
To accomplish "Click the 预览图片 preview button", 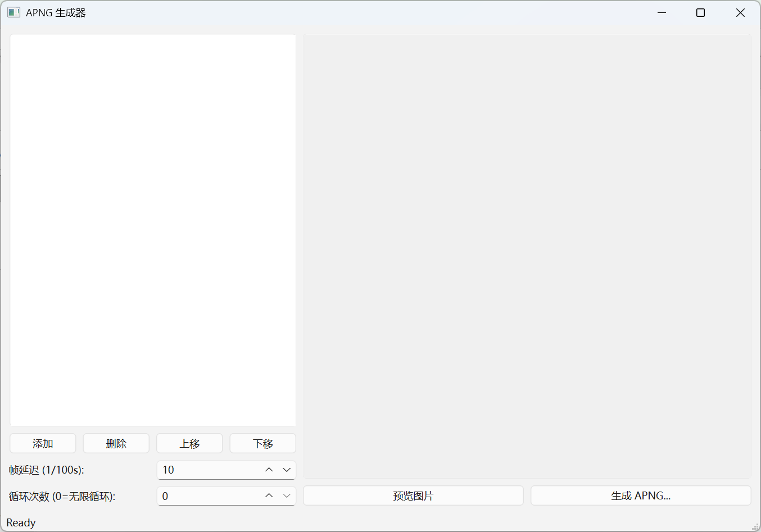I will [413, 495].
